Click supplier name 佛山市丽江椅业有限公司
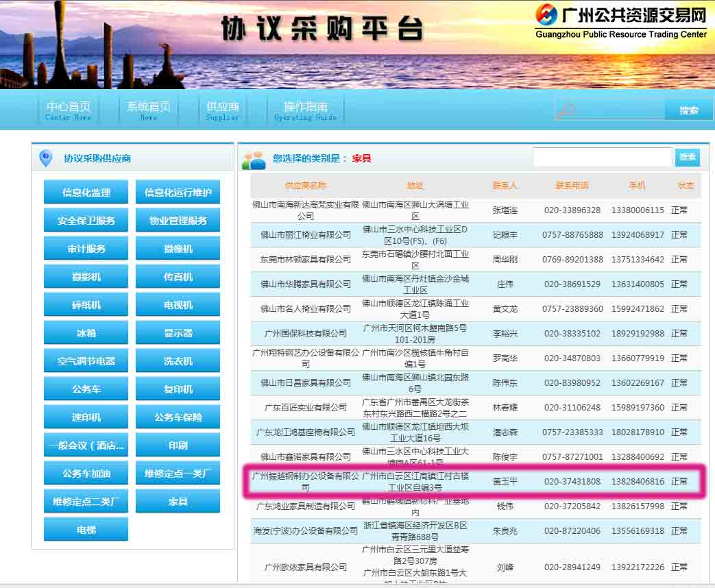The height and width of the screenshot is (588, 715). (x=306, y=235)
